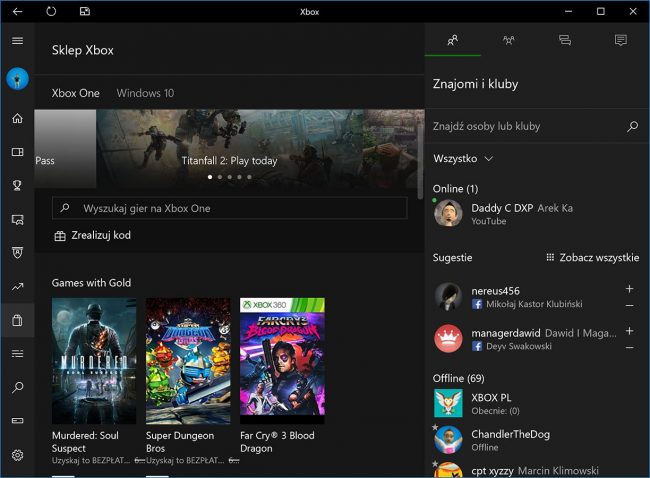The height and width of the screenshot is (478, 650).
Task: Open cpt xyzzy friend entry
Action: [x=537, y=470]
